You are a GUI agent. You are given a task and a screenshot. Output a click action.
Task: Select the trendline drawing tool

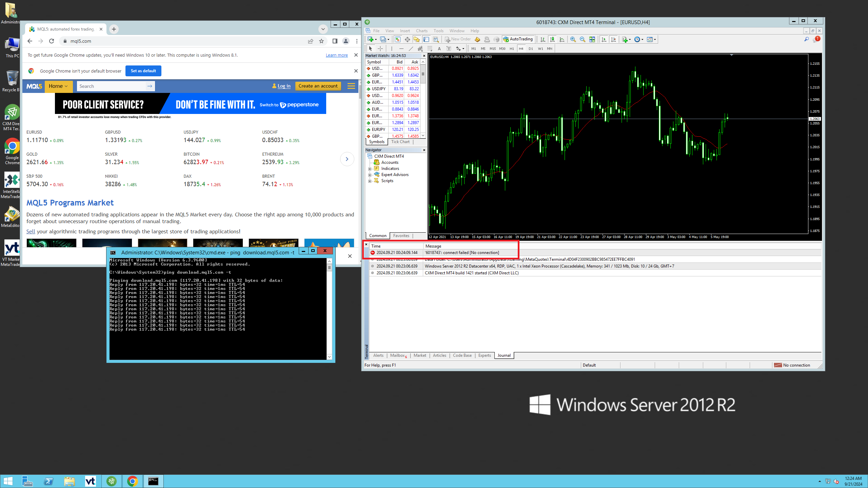pos(411,48)
